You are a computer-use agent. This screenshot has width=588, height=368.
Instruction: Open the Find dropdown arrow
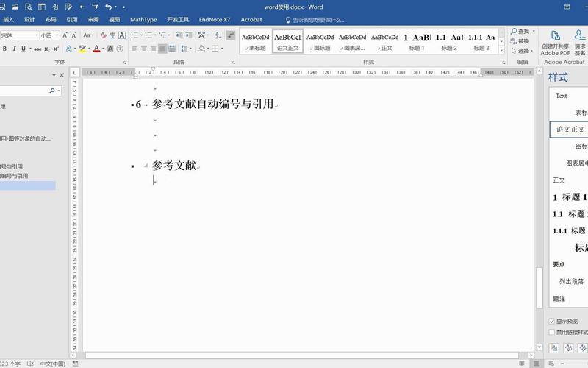click(534, 31)
